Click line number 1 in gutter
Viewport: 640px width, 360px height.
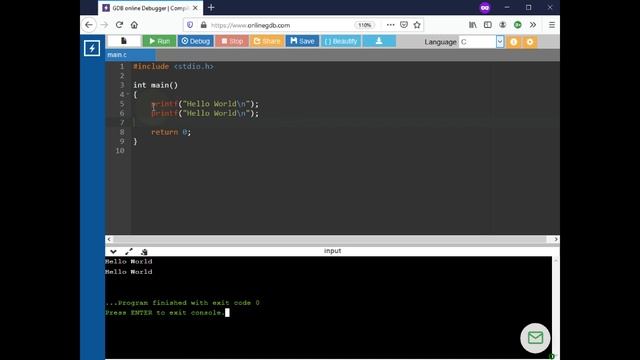[x=122, y=67]
